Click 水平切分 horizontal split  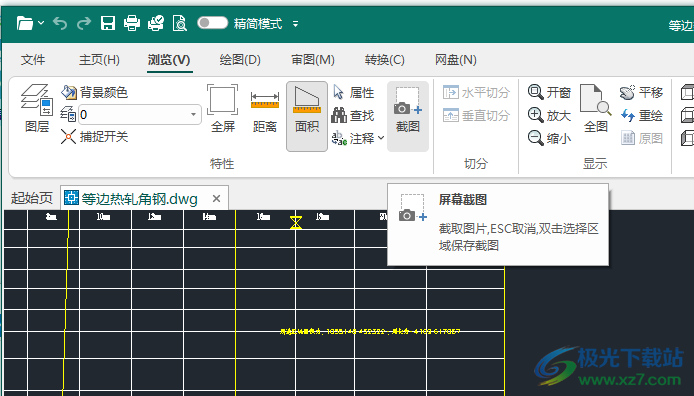point(476,92)
